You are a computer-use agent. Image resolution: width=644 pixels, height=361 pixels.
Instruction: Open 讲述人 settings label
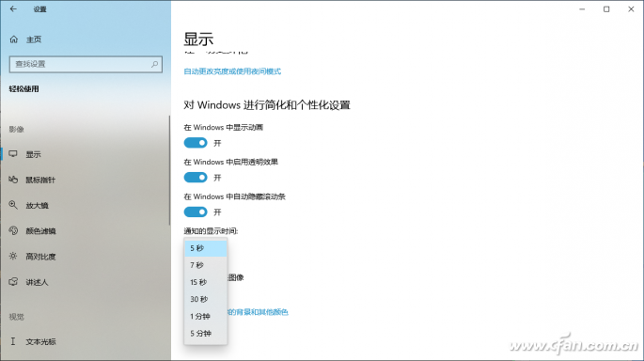coord(37,282)
